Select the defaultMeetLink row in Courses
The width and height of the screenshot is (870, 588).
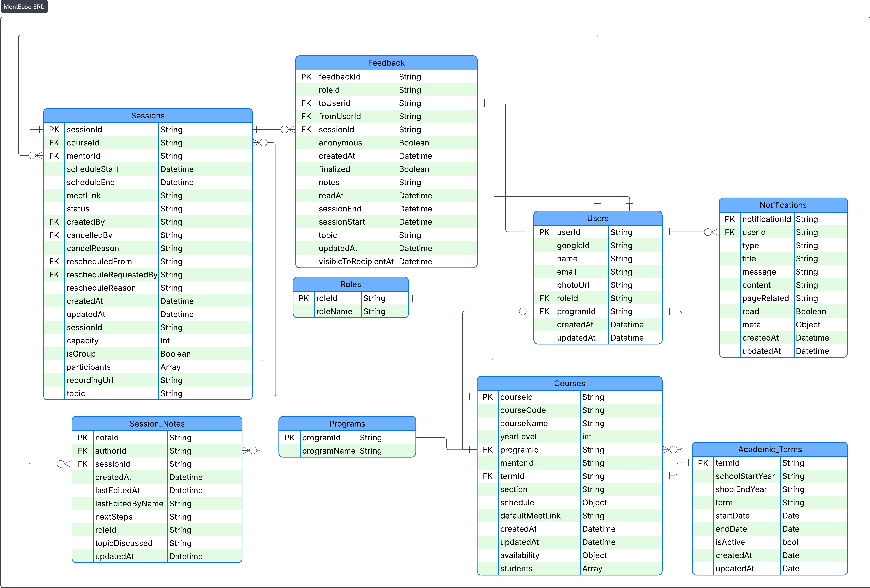coord(530,516)
